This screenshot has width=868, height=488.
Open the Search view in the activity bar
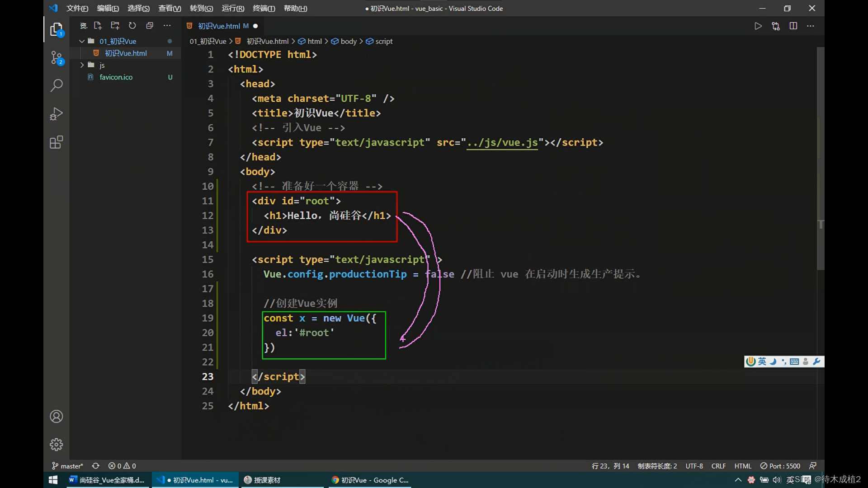[x=57, y=85]
